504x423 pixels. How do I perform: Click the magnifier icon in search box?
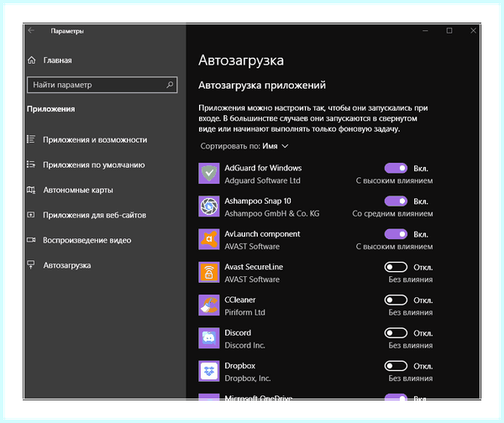170,85
